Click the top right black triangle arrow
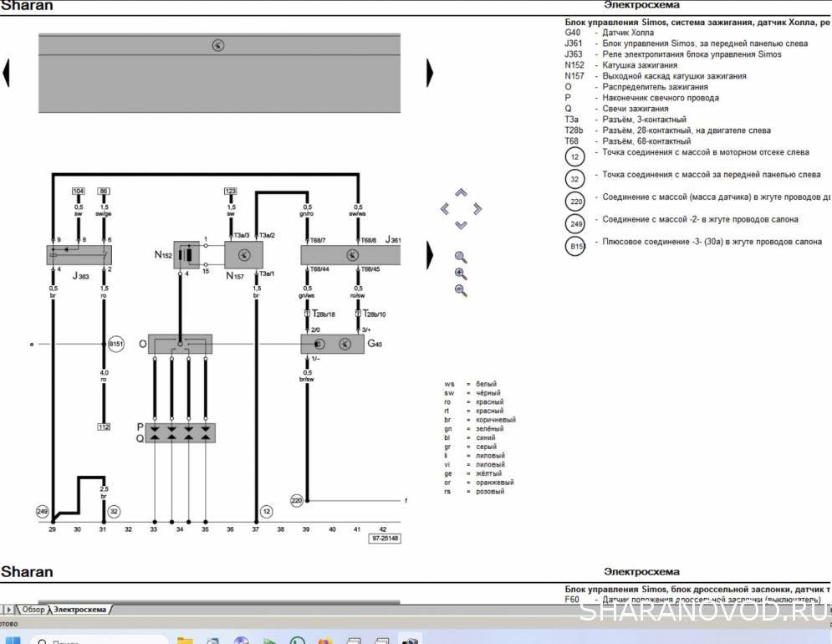This screenshot has width=832, height=644. click(x=430, y=74)
